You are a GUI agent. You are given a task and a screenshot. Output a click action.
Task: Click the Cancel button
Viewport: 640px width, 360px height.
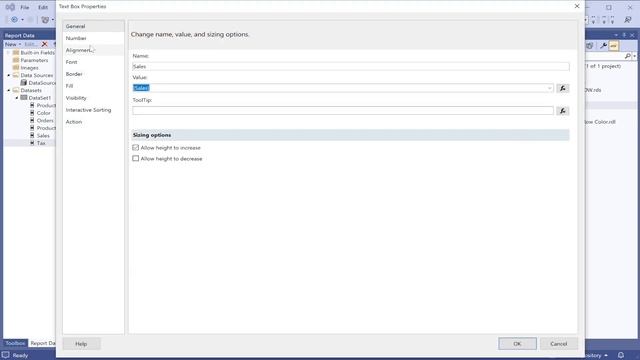558,344
